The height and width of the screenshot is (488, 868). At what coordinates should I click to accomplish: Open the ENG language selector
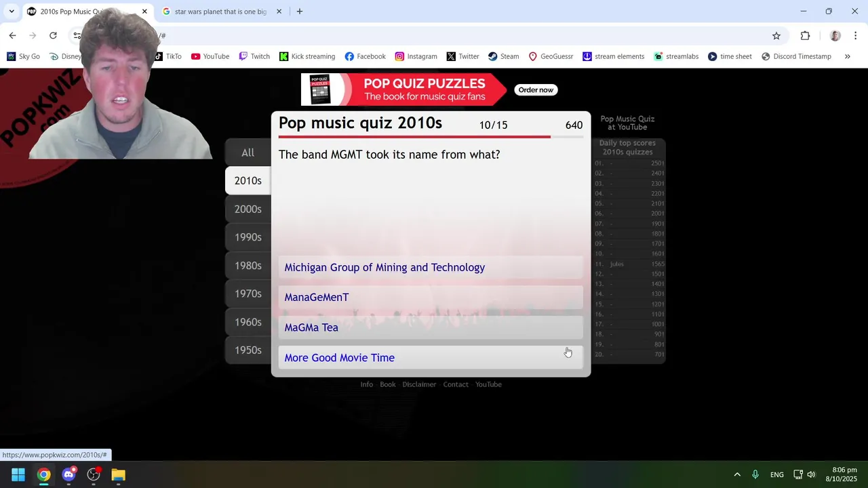pos(777,474)
